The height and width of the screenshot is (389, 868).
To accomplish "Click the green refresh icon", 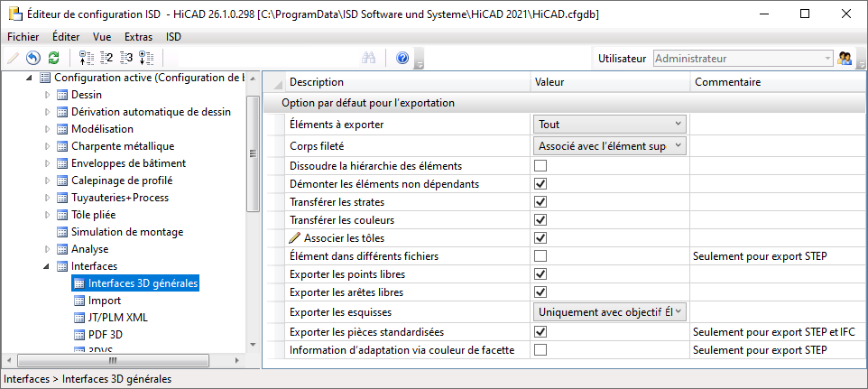I will point(53,58).
